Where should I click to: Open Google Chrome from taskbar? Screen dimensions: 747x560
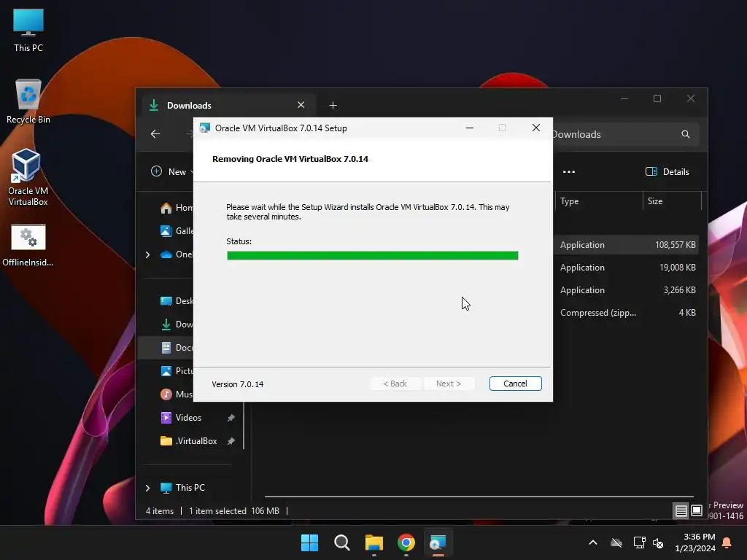pos(406,542)
